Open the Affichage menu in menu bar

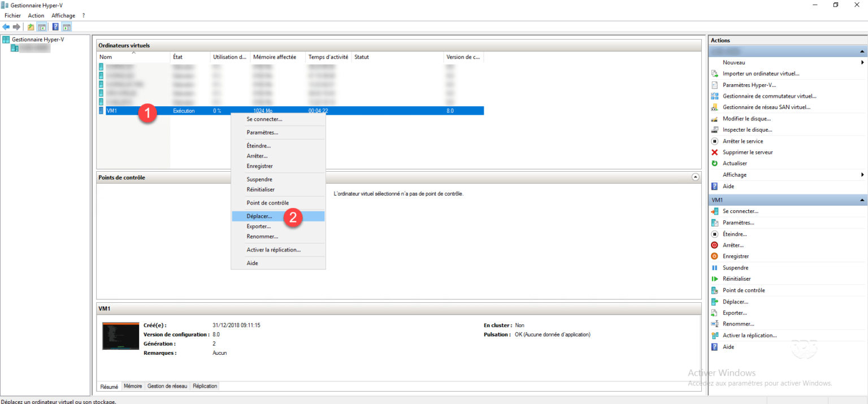click(63, 15)
